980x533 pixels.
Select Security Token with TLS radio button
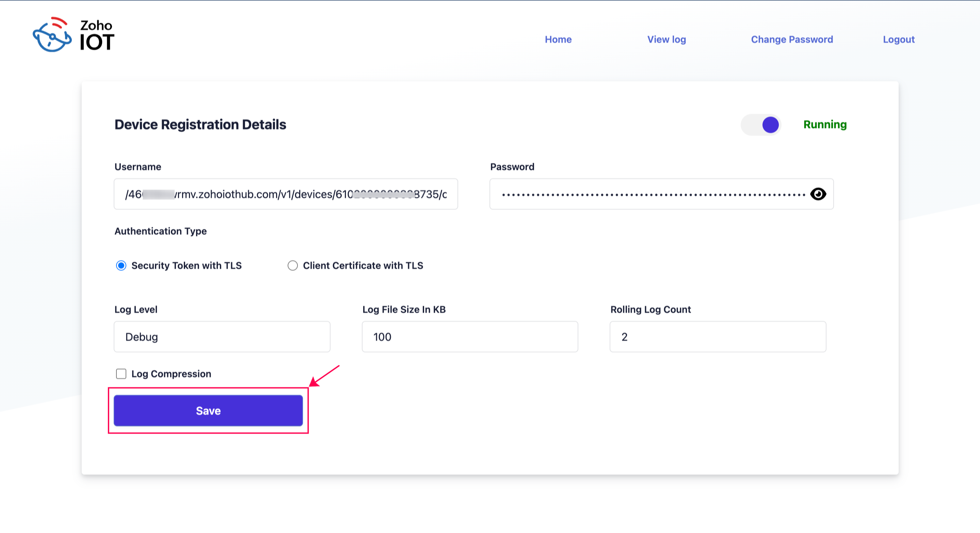(121, 265)
